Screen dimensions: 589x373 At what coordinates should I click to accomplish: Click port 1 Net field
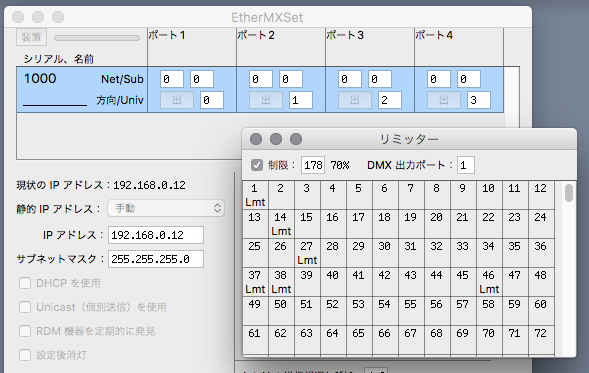[x=172, y=79]
